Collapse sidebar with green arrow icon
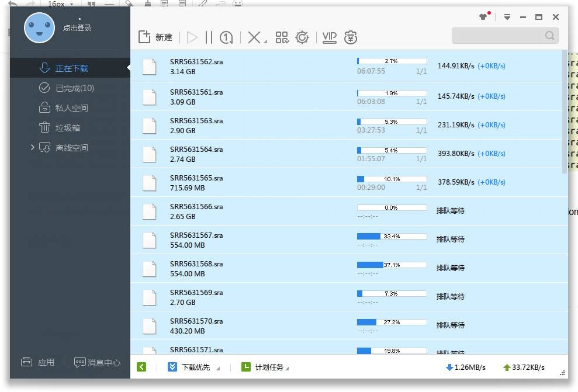 [141, 367]
